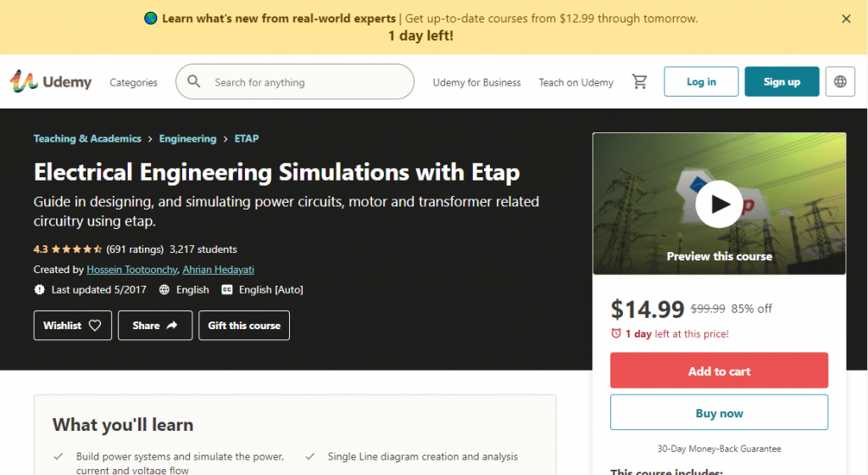Click the Sign up button
The height and width of the screenshot is (475, 868).
point(782,82)
